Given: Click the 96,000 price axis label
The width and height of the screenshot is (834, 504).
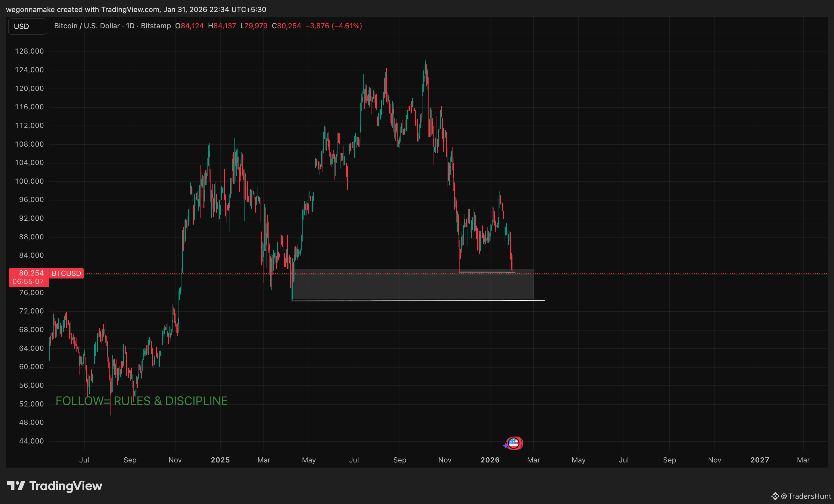Looking at the screenshot, I should point(32,200).
